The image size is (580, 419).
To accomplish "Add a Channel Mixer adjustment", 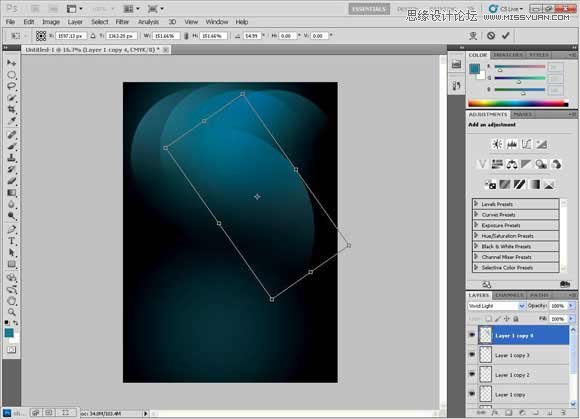I will 556,164.
